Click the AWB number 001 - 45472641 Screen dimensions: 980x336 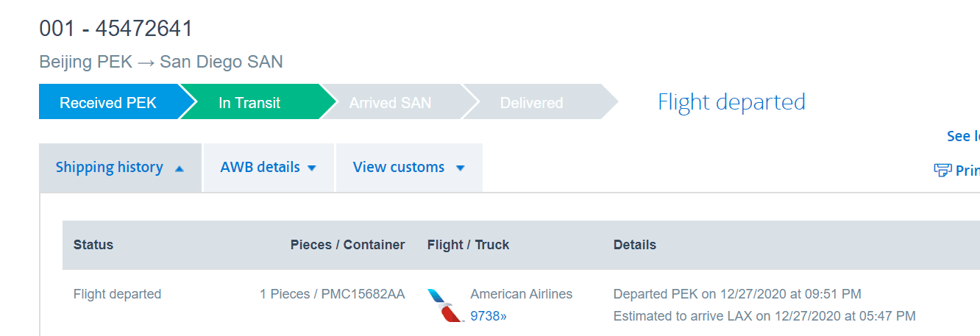tap(116, 29)
